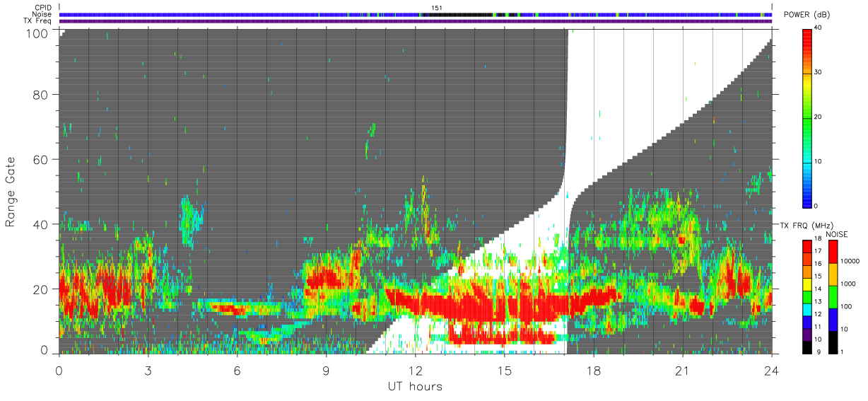This screenshot has height=401, width=868.
Task: Click the 3 tick on the UT hours axis
Action: click(x=148, y=371)
